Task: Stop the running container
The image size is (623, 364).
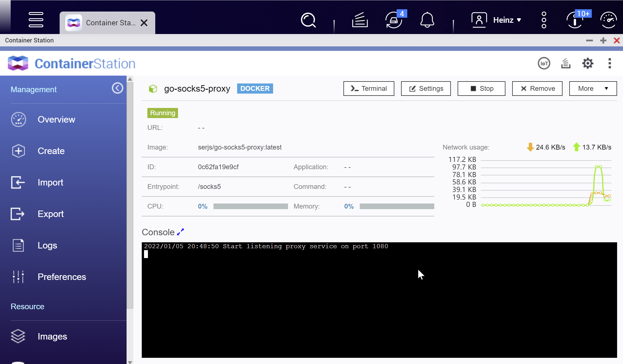Action: tap(481, 89)
